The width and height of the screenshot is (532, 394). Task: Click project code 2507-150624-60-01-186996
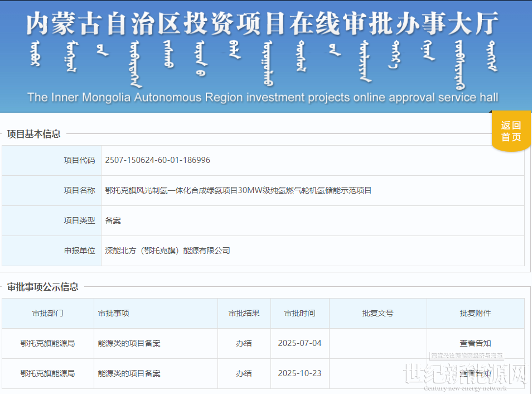coord(158,160)
